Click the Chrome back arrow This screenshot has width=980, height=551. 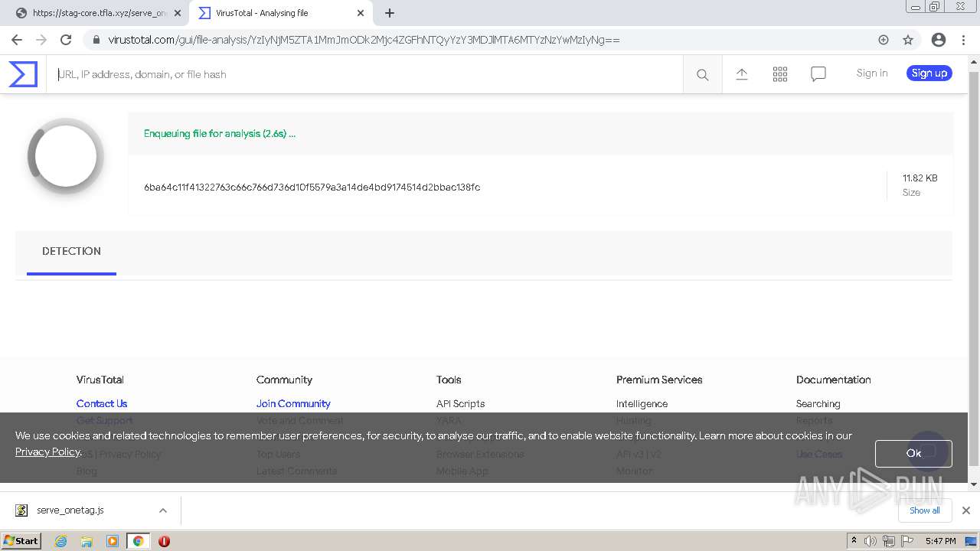point(17,40)
